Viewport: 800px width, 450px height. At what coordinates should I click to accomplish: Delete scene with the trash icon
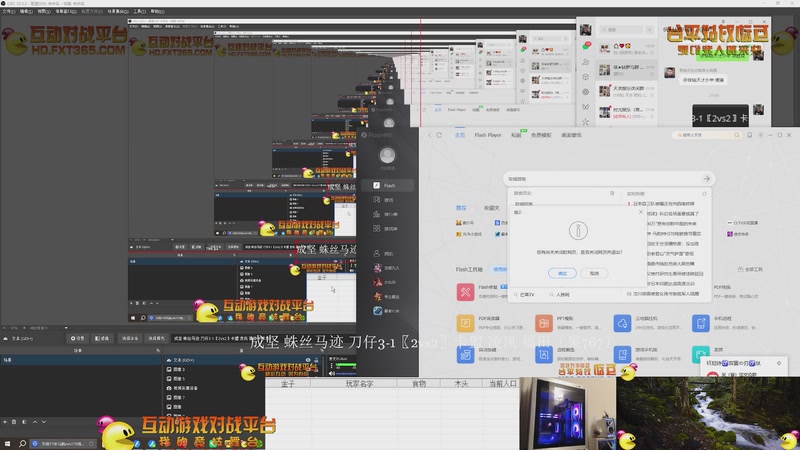pyautogui.click(x=14, y=422)
